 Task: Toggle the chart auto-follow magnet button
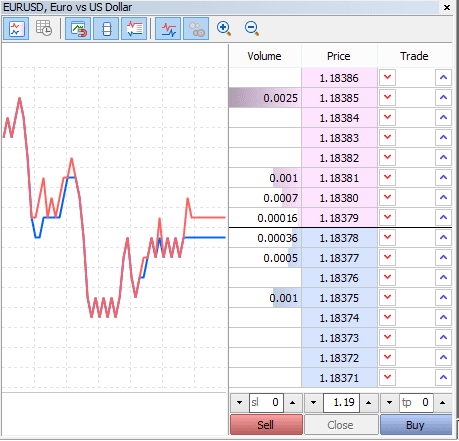[x=78, y=29]
